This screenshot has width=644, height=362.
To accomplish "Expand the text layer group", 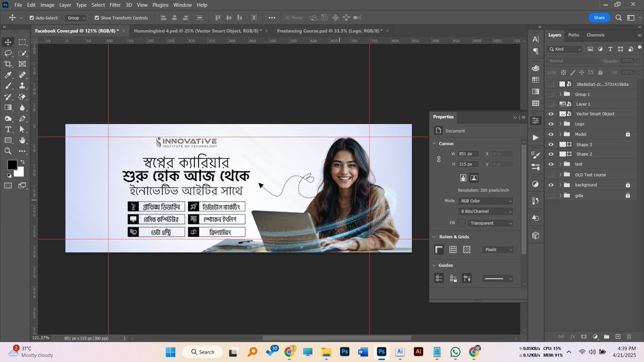I will click(560, 164).
